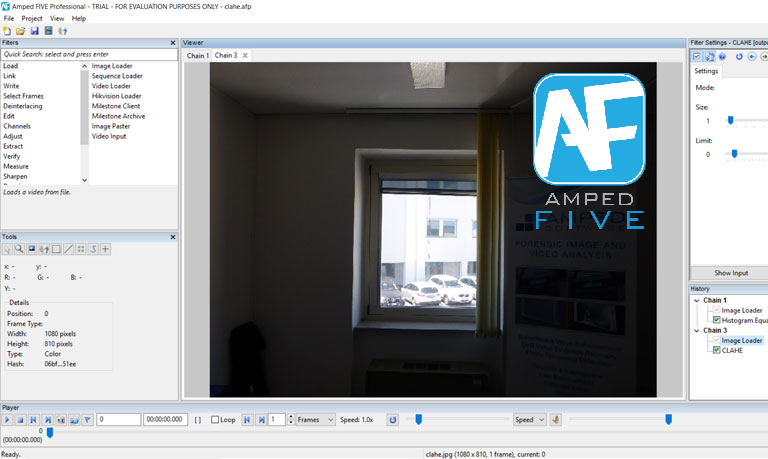Click the Show Input button

(x=731, y=273)
